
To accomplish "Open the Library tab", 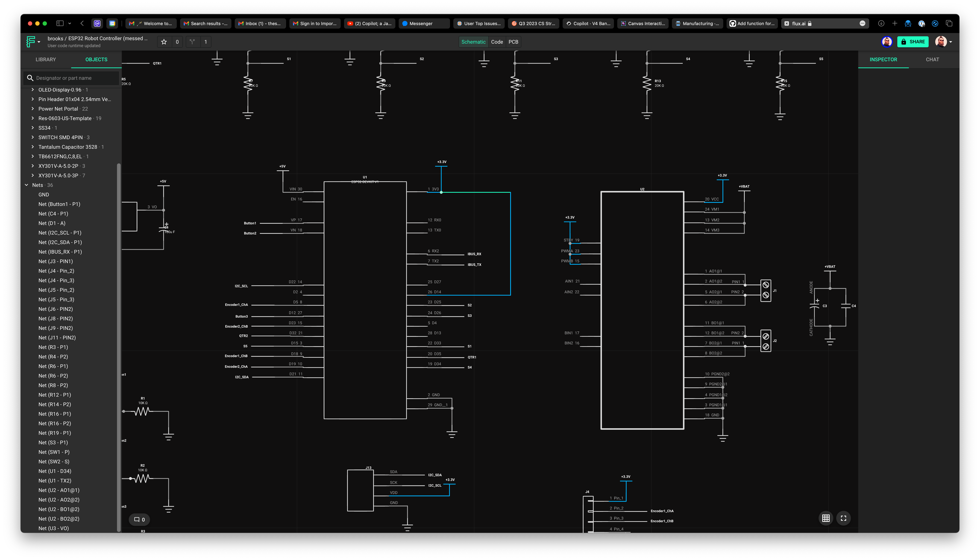I will [x=46, y=60].
